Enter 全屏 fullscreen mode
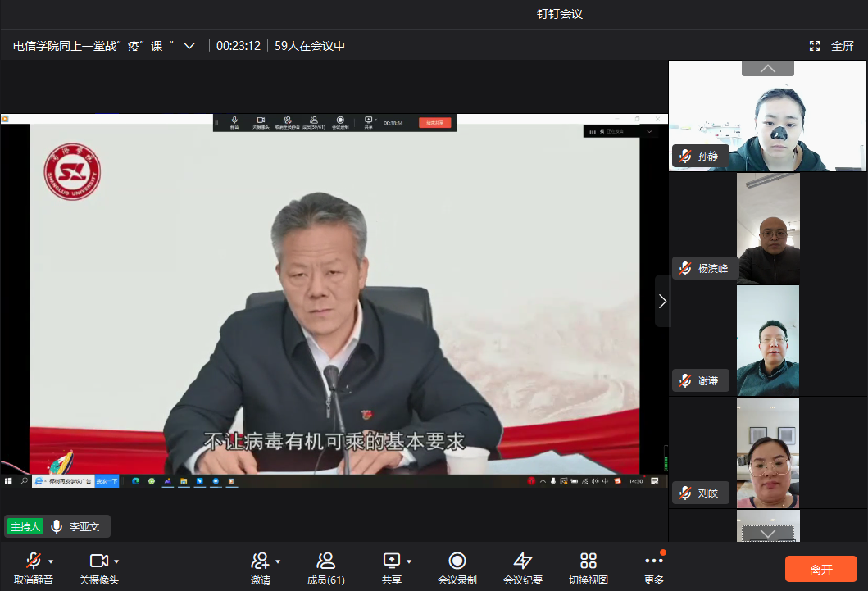This screenshot has width=868, height=591. 832,46
